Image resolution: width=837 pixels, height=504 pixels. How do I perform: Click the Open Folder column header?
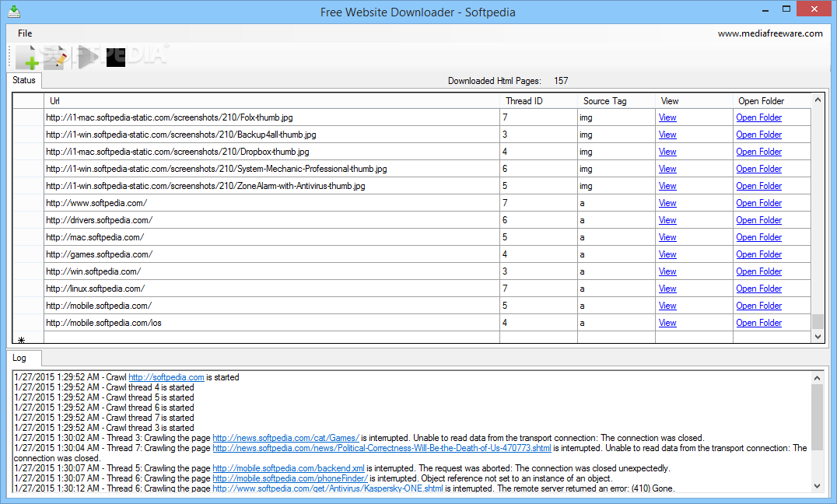point(772,101)
